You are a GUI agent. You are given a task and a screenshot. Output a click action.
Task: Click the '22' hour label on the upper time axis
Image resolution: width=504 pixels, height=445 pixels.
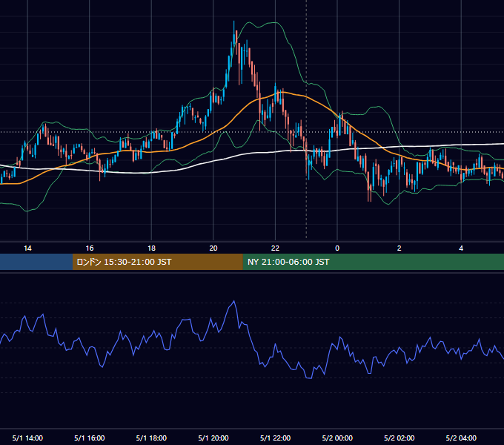(x=275, y=248)
